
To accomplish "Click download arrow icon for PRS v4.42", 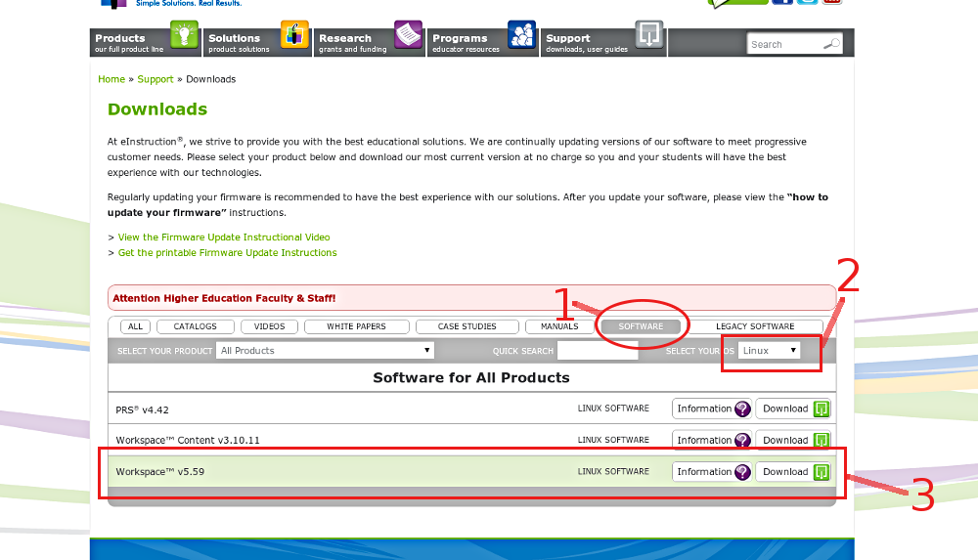I will pos(822,409).
